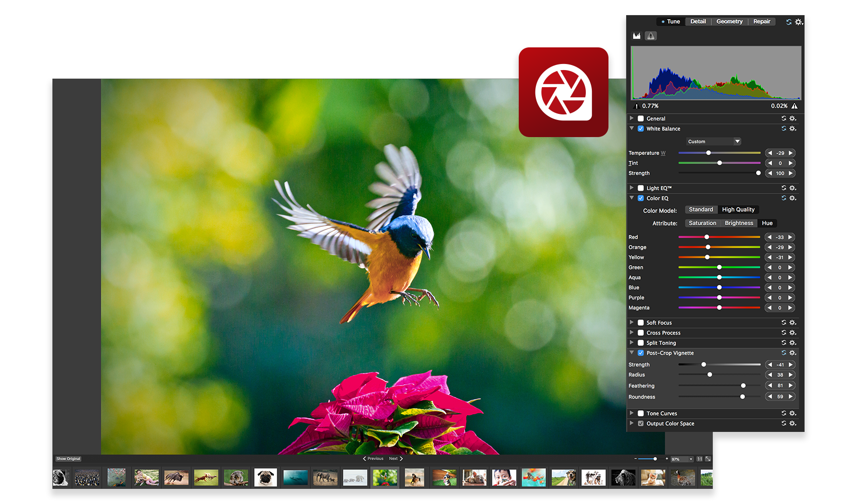Viewport: 857px width, 504px height.
Task: Click the vignette Feathering slider handle
Action: [743, 386]
